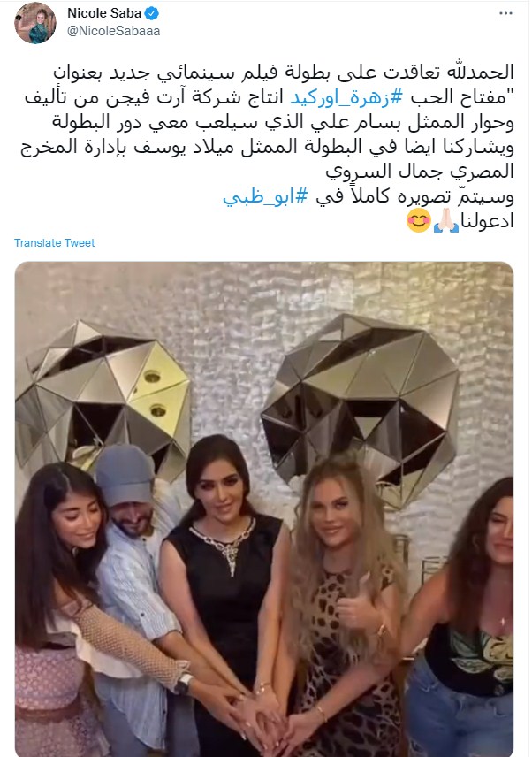Viewport: 532px width, 757px height.
Task: Open the three-dot tweet options menu
Action: tap(505, 13)
